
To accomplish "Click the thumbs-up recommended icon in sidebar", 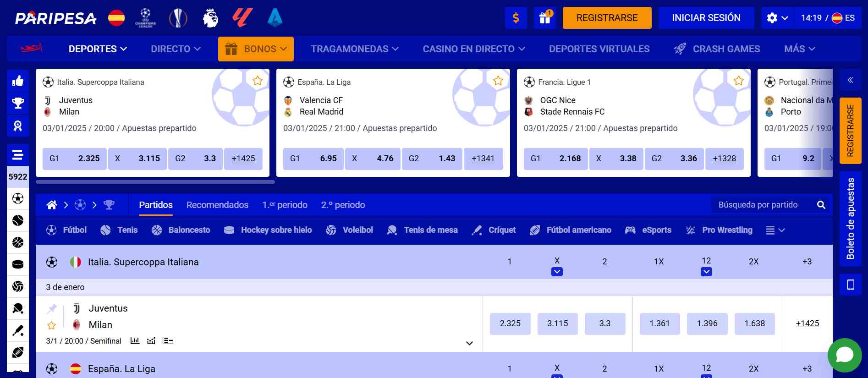I will point(18,81).
